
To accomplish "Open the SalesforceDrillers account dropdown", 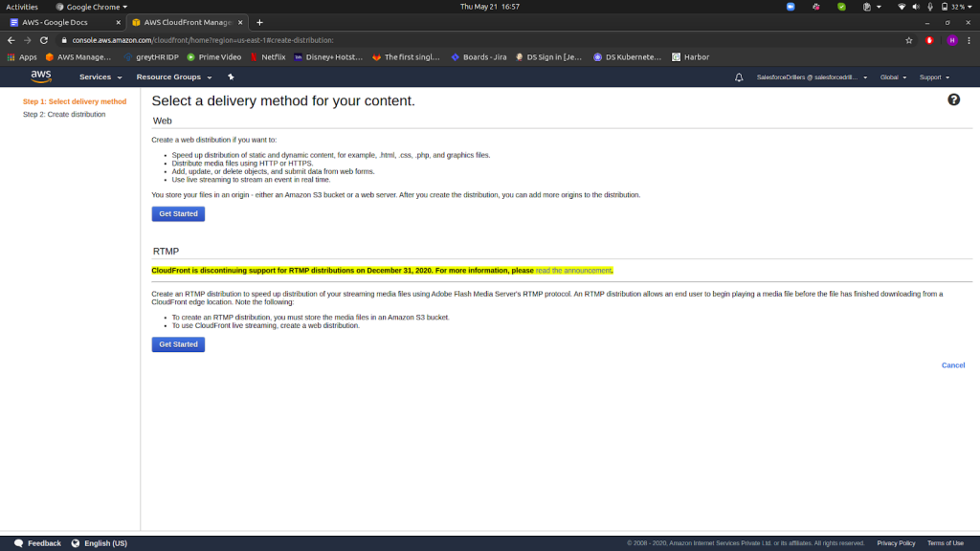I will click(x=812, y=77).
